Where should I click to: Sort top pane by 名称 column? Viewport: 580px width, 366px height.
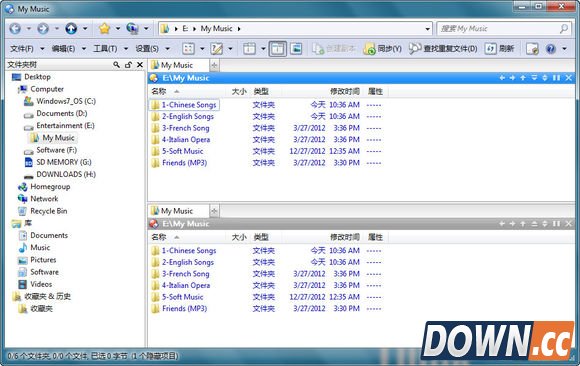tap(187, 91)
